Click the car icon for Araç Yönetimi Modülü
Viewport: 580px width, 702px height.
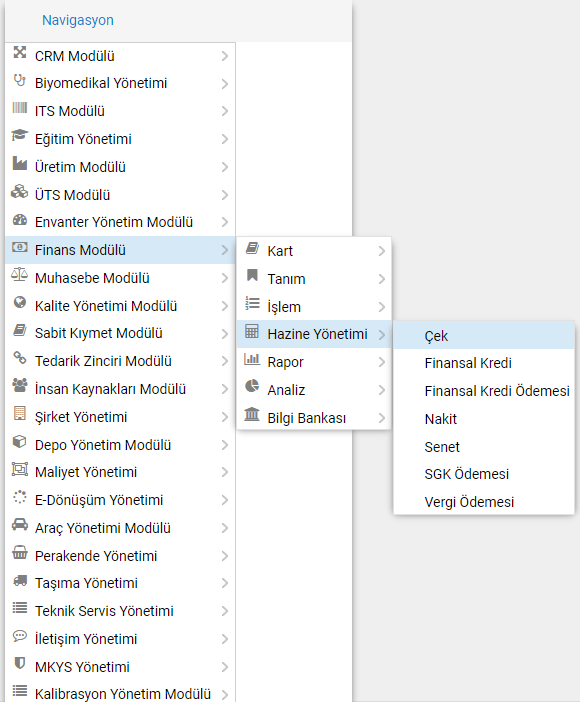click(20, 524)
